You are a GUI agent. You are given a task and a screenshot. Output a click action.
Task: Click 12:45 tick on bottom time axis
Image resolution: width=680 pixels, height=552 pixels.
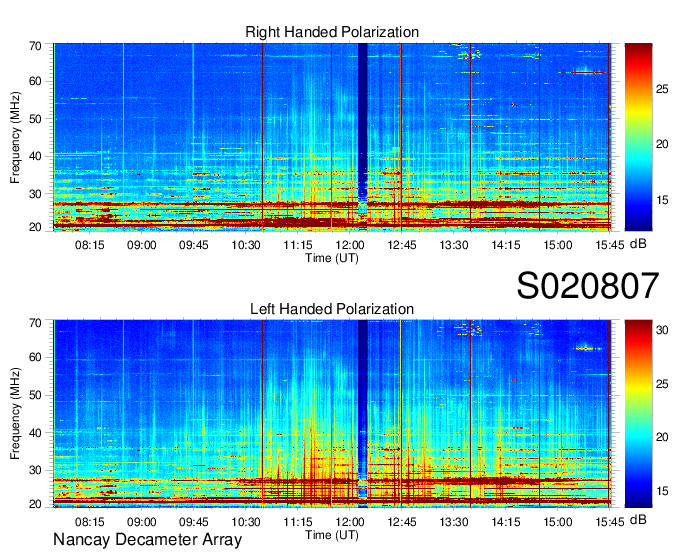[x=402, y=522]
